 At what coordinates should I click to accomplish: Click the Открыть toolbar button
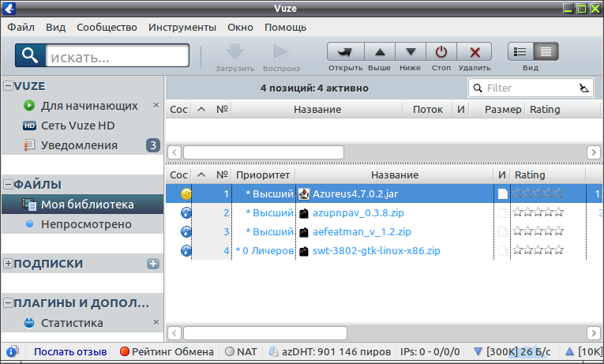pos(346,51)
